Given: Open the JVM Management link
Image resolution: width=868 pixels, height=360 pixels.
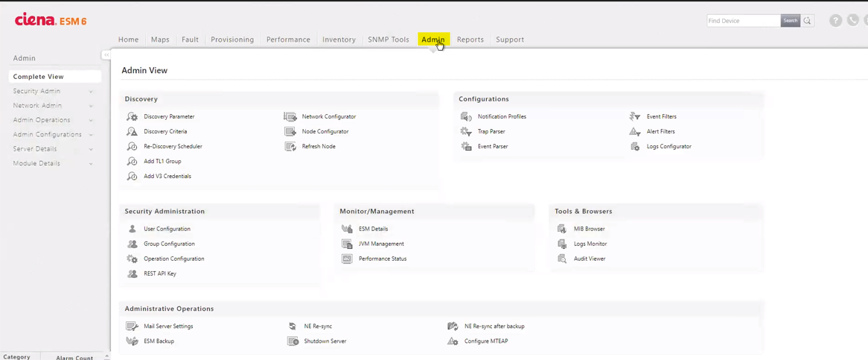Looking at the screenshot, I should (x=381, y=244).
